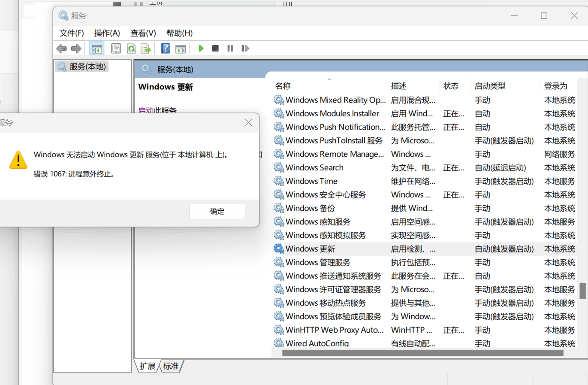Click the Export list toolbar icon

(x=146, y=49)
